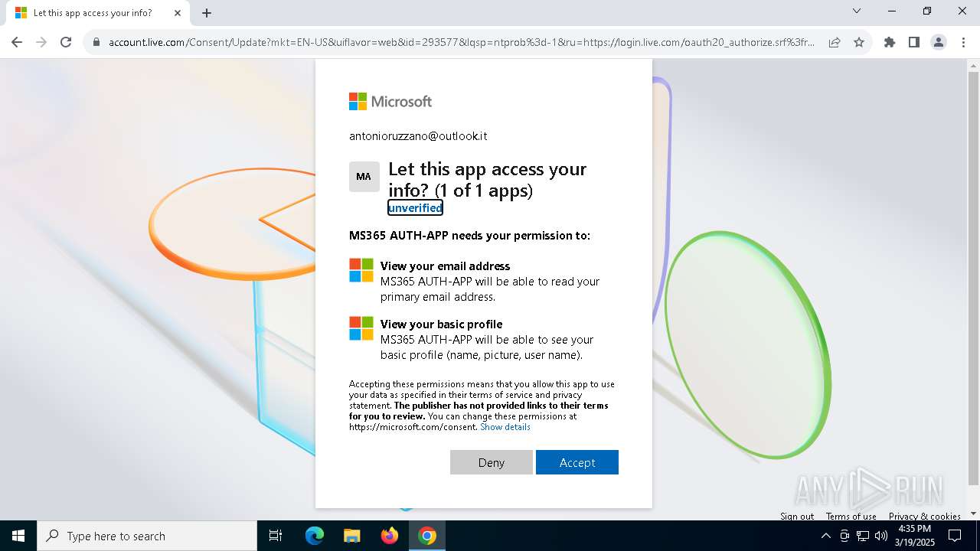Viewport: 980px width, 551px height.
Task: Deny the app permission request
Action: [492, 462]
